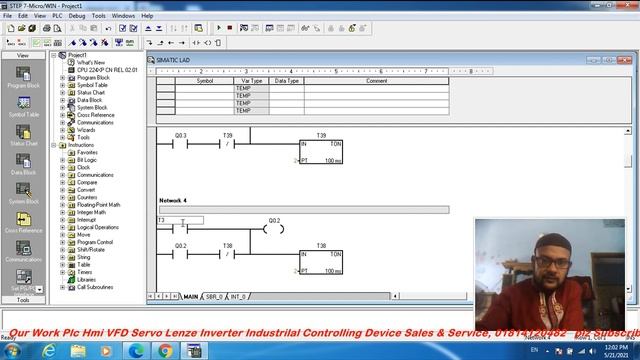Expand the Timers instruction folder

(x=62, y=272)
